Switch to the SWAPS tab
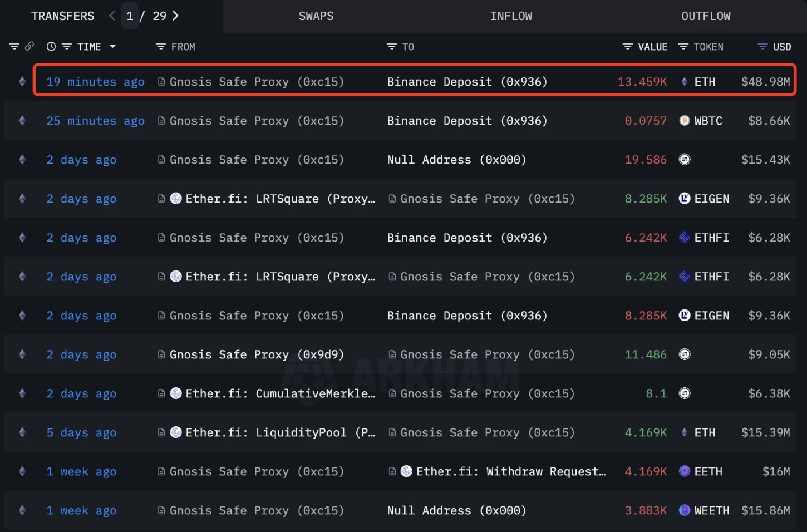Viewport: 807px width, 532px height. pos(316,16)
